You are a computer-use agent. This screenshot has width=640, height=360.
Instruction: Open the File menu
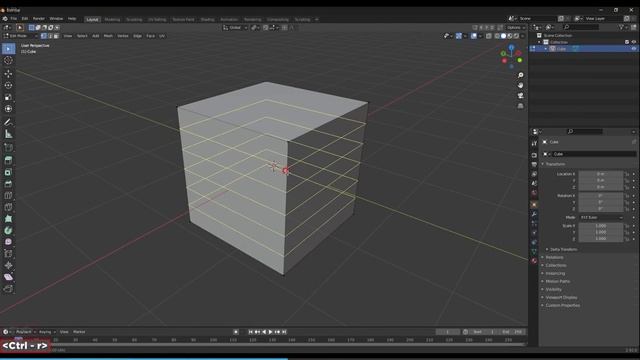tap(13, 19)
